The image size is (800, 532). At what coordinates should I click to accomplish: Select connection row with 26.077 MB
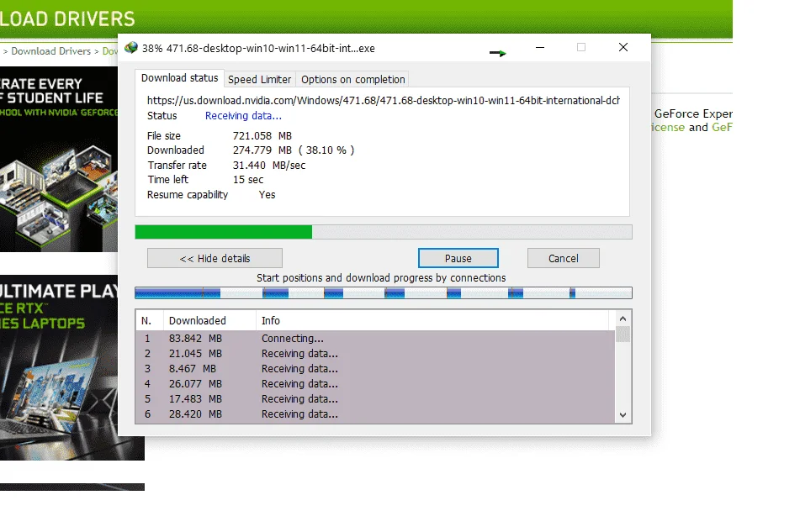(x=375, y=384)
